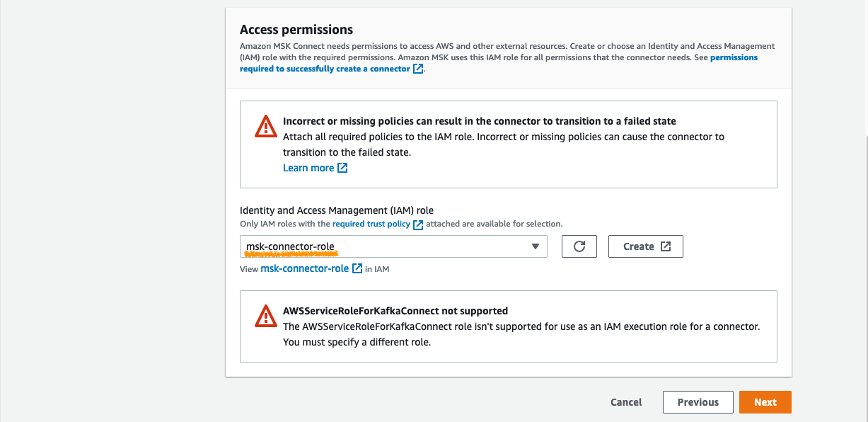Click warning triangle in missing policies alert
868x422 pixels.
click(266, 127)
